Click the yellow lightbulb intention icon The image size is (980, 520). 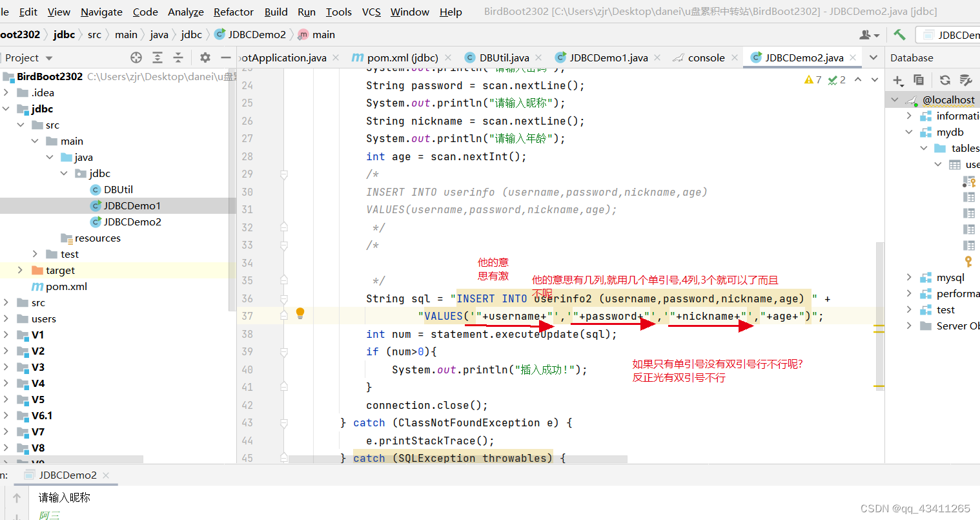[x=300, y=313]
